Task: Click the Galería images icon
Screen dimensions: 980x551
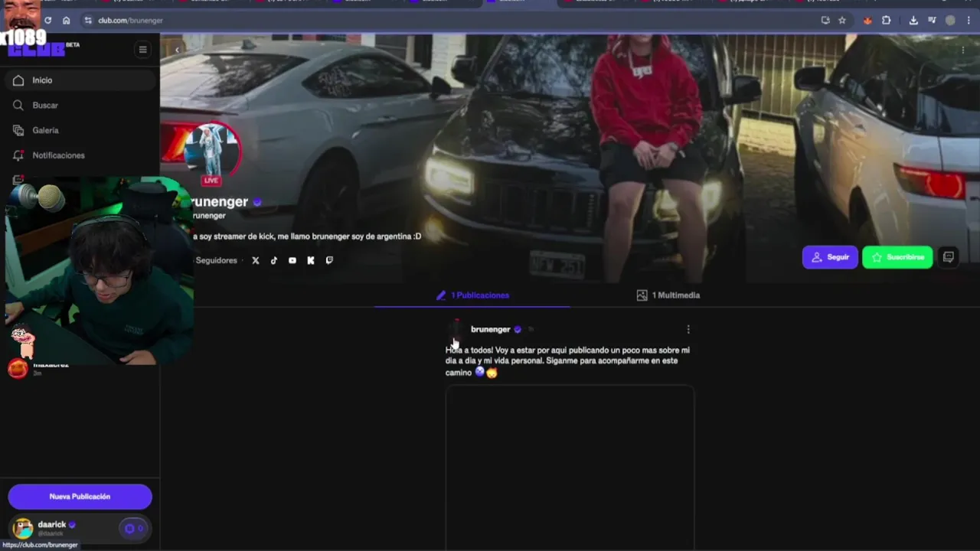Action: pyautogui.click(x=18, y=130)
